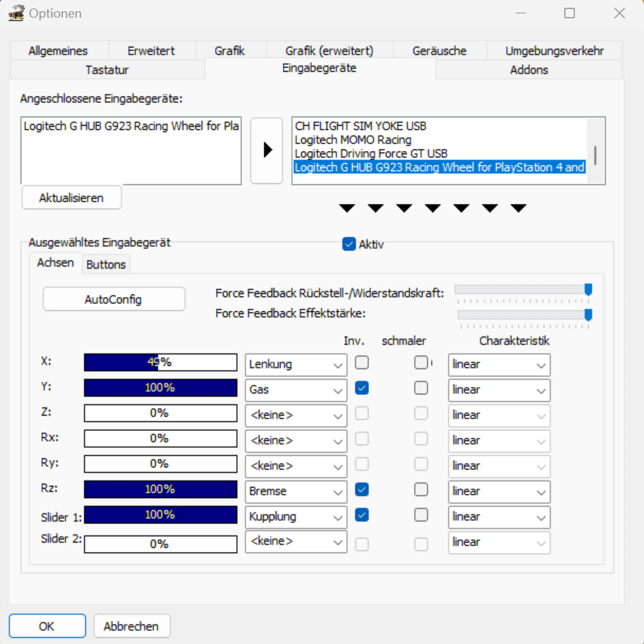
Task: Confirm settings with OK button
Action: [47, 626]
